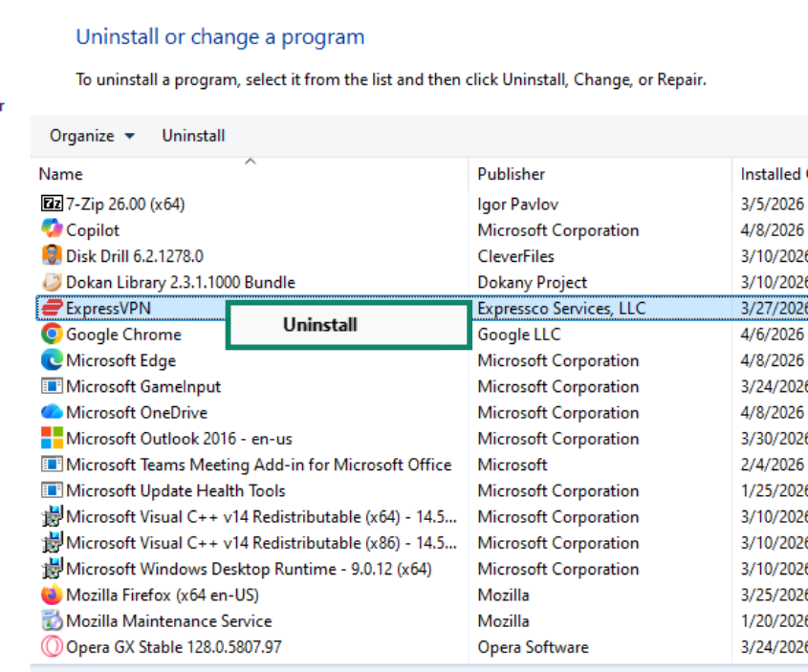Screen dimensions: 808x672
Task: Select the Google Chrome icon
Action: (x=52, y=335)
